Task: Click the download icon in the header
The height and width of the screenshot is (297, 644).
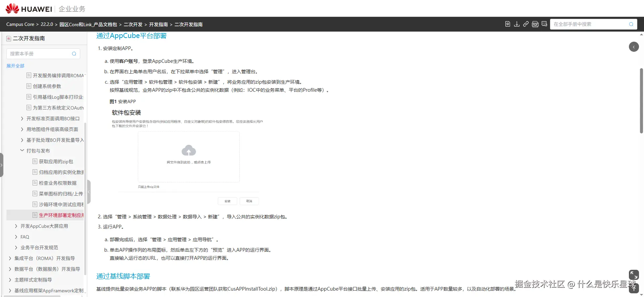Action: tap(517, 24)
